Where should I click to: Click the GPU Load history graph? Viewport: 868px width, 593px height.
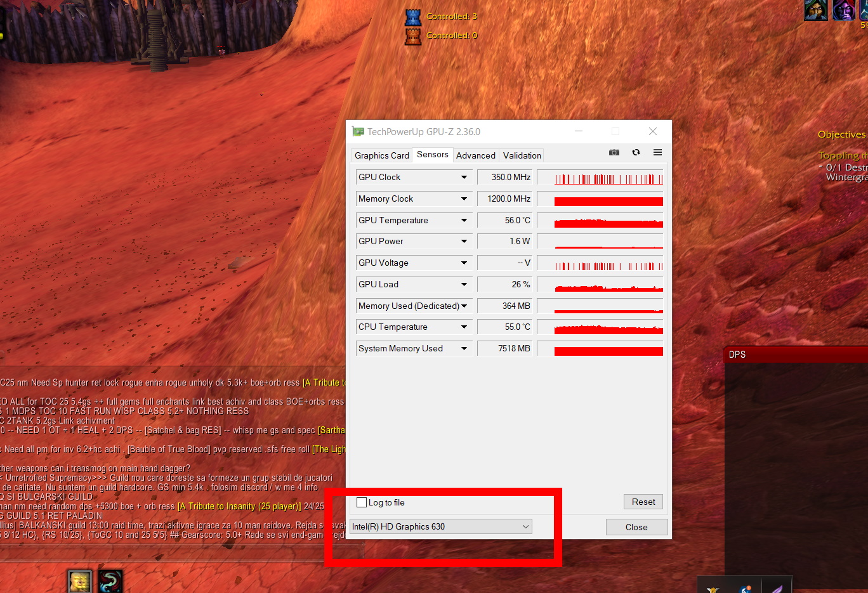tap(600, 285)
